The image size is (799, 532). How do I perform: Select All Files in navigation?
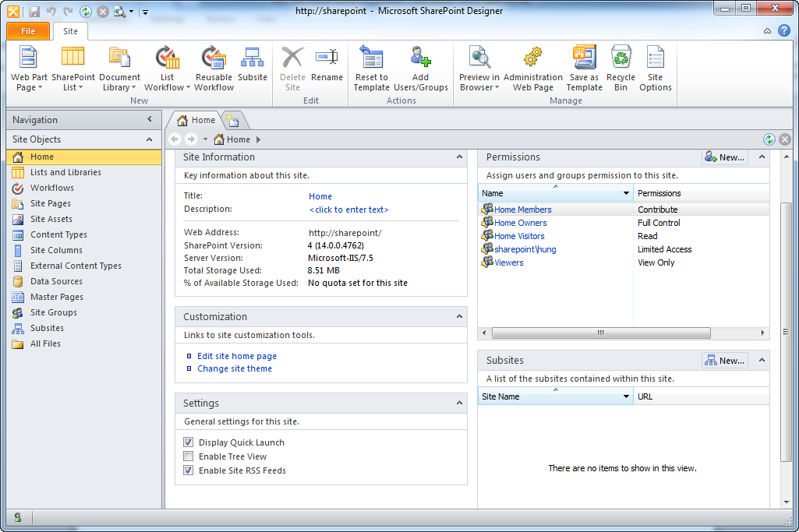click(83, 344)
